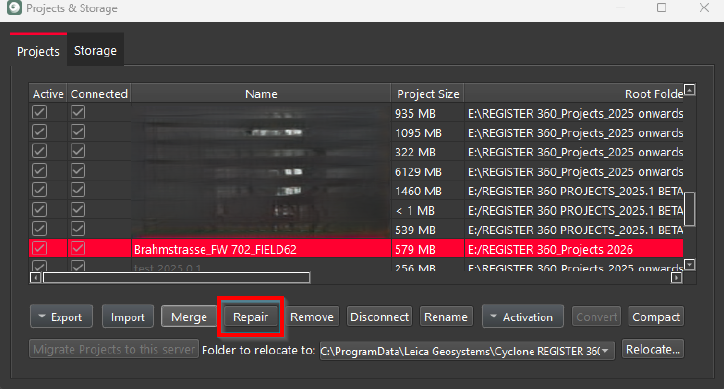Image resolution: width=724 pixels, height=389 pixels.
Task: Toggle Connected checkbox for the 935 MB project
Action: [78, 112]
